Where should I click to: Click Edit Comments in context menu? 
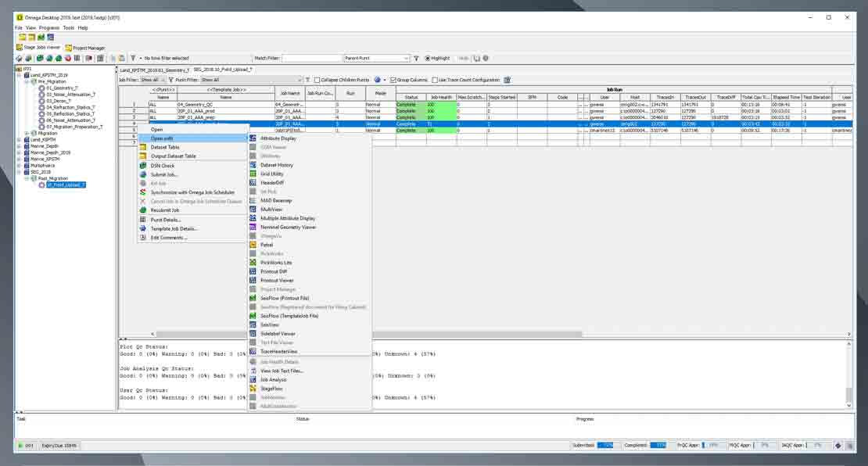click(x=168, y=238)
